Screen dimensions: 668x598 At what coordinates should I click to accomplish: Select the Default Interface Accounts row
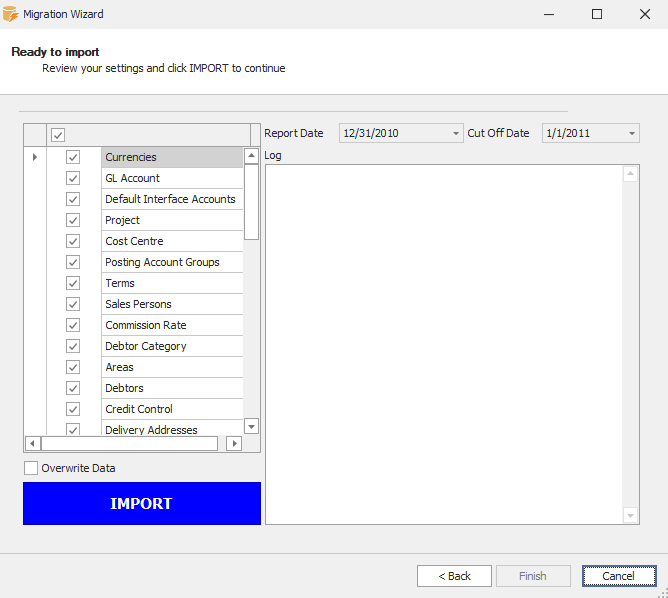[x=172, y=199]
